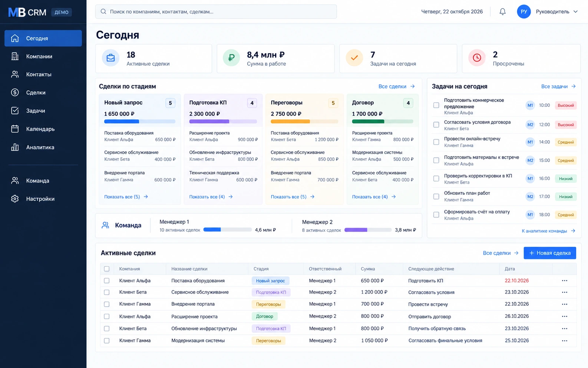Click the search field for companies and contacts

tap(216, 11)
